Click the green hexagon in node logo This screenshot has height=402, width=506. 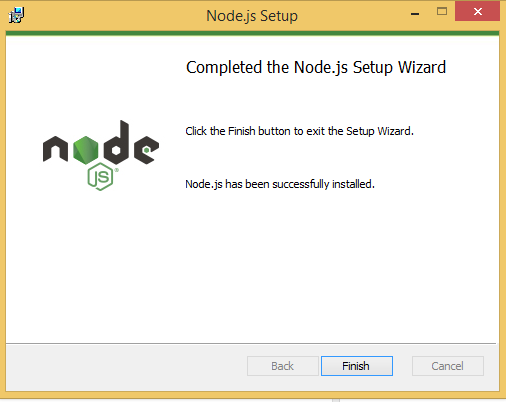click(86, 150)
